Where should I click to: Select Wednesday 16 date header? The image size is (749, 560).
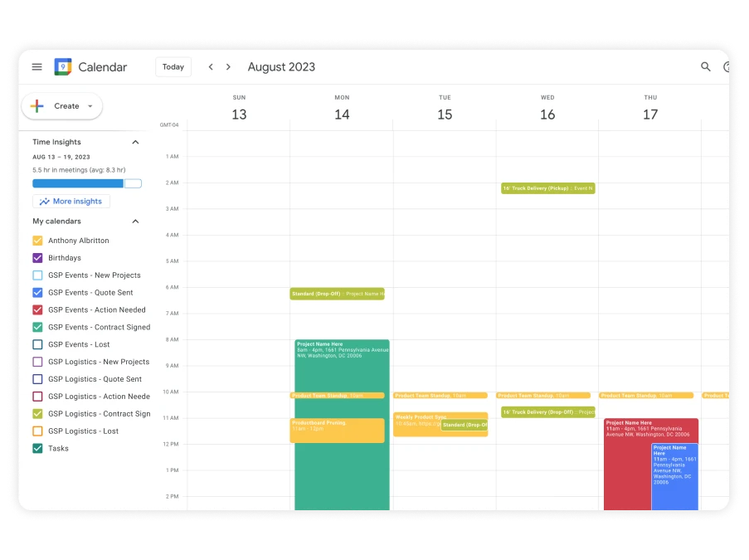click(547, 114)
